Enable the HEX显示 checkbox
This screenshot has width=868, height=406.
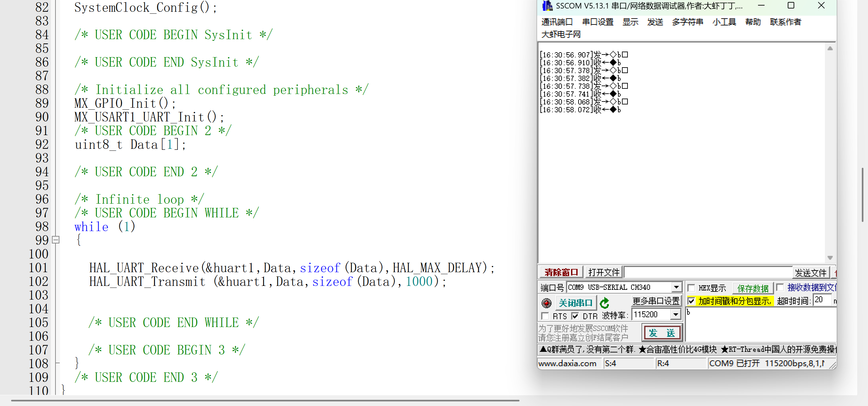click(691, 288)
